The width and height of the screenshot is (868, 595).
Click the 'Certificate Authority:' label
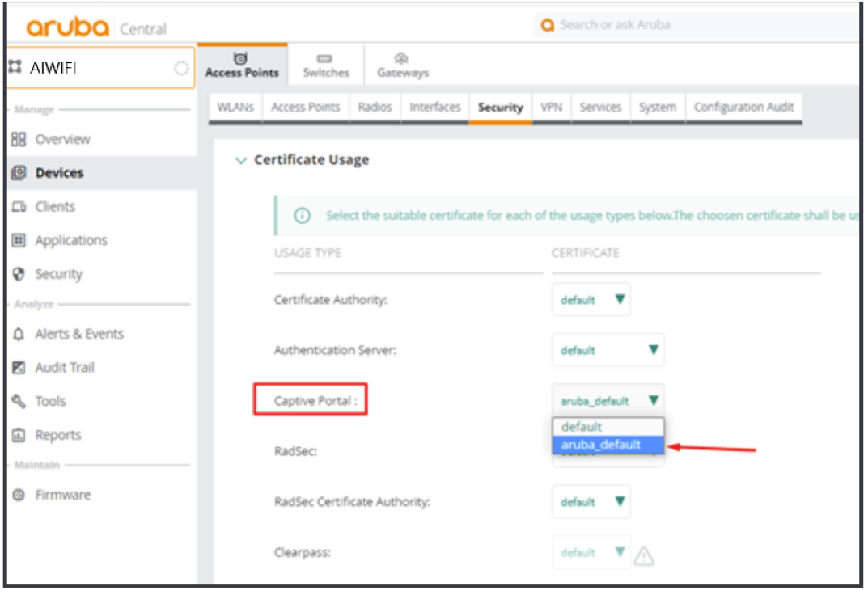[331, 300]
